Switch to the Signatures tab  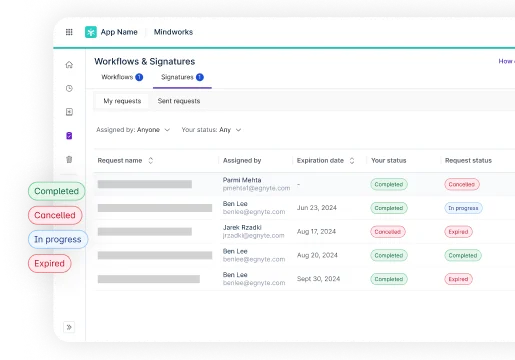[182, 77]
